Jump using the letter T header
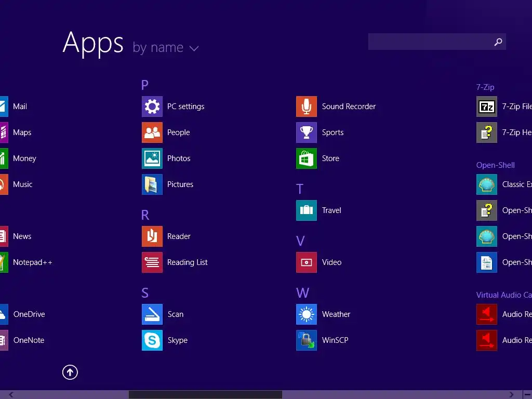Image resolution: width=532 pixels, height=399 pixels. pyautogui.click(x=300, y=189)
